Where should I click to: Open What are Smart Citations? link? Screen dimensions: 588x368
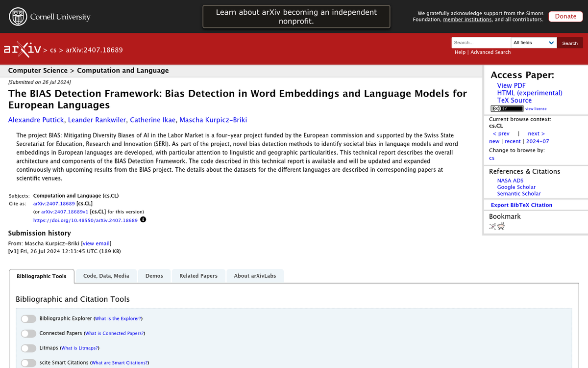tap(119, 363)
